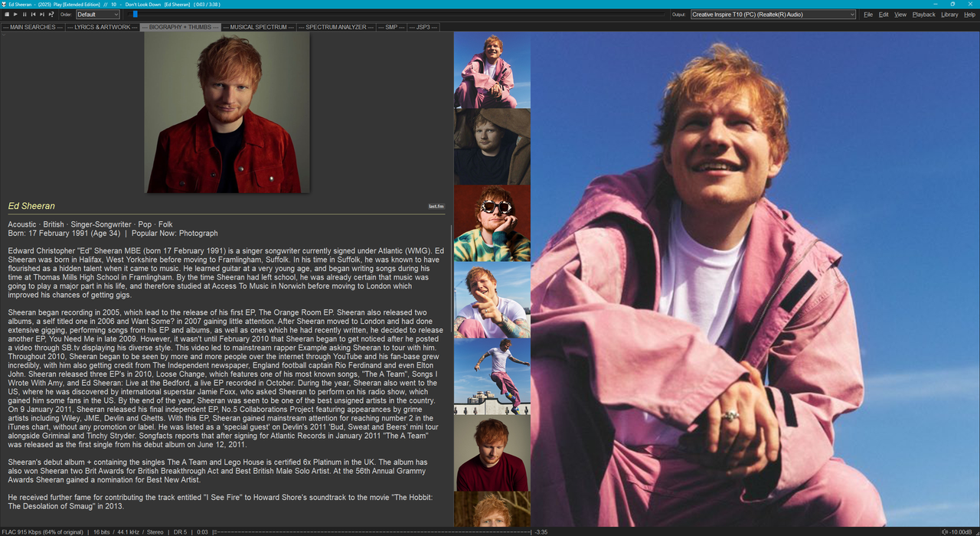Viewport: 980px width, 536px height.
Task: Skip to the next track
Action: [x=43, y=15]
